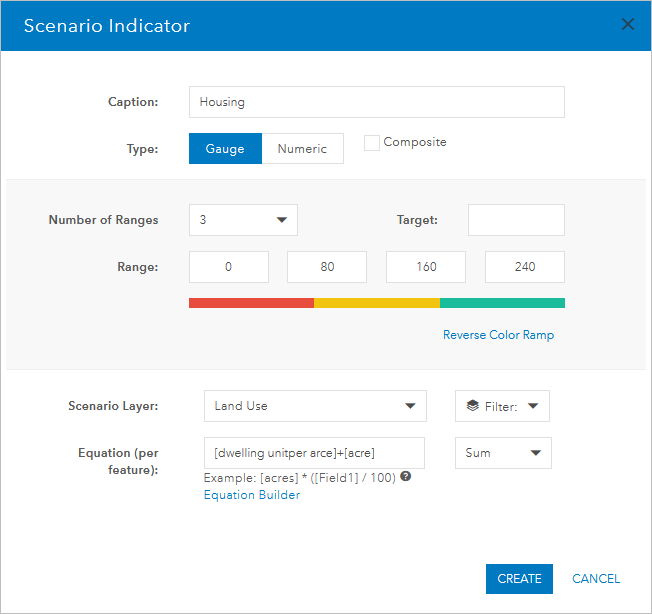Open the Equation Builder link
The width and height of the screenshot is (652, 614).
(251, 495)
